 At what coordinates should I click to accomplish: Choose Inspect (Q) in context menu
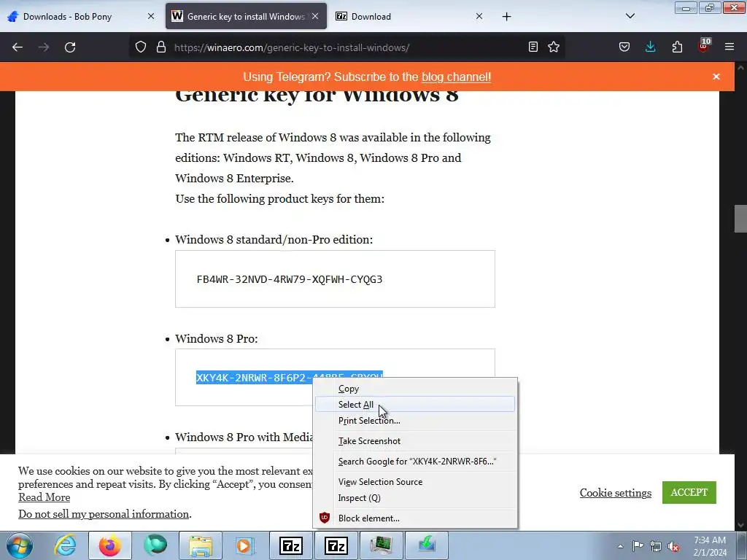pos(415,497)
